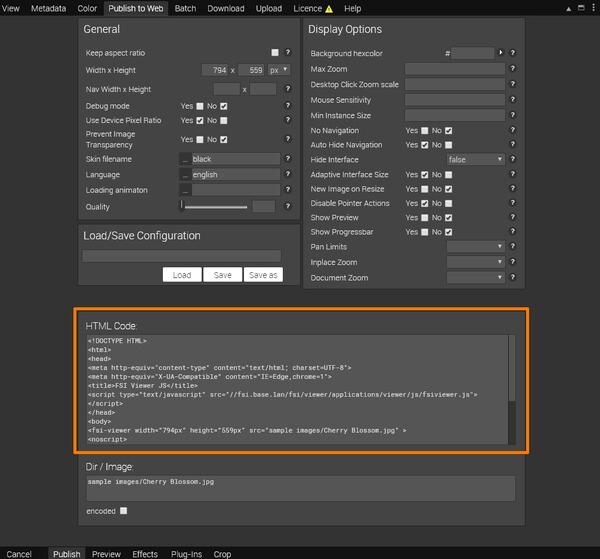Screen dimensions: 600x559
Task: Set Auto Hide Navigation to No
Action: pos(448,145)
